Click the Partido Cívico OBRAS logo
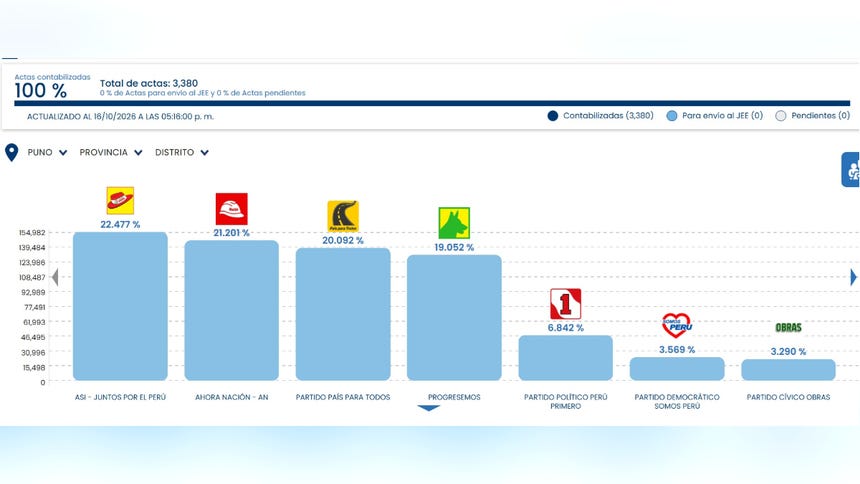This screenshot has height=484, width=860. tap(788, 328)
